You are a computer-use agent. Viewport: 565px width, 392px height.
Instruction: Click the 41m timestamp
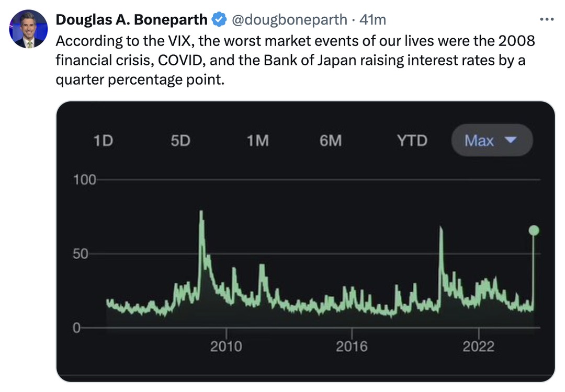[x=372, y=19]
